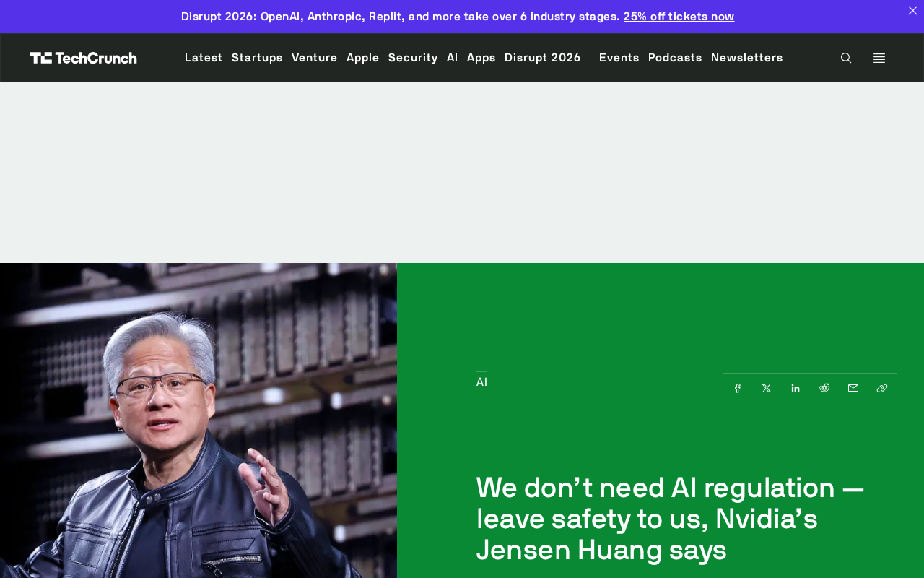This screenshot has width=924, height=578.
Task: Open the Newsletters nav item
Action: 747,58
